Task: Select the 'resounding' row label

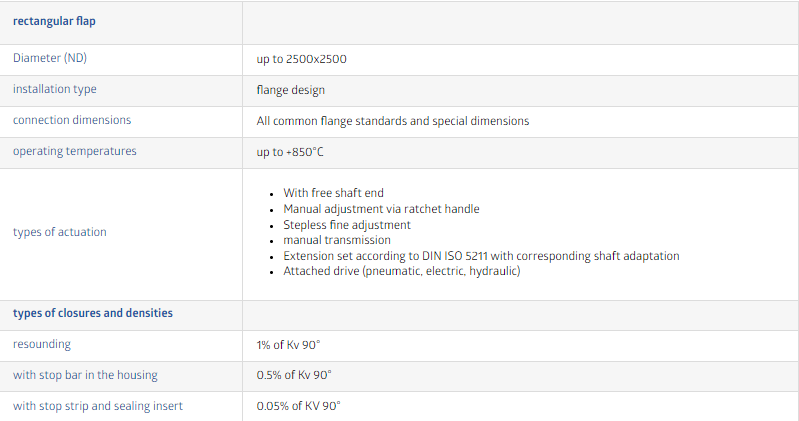Action: [x=42, y=345]
